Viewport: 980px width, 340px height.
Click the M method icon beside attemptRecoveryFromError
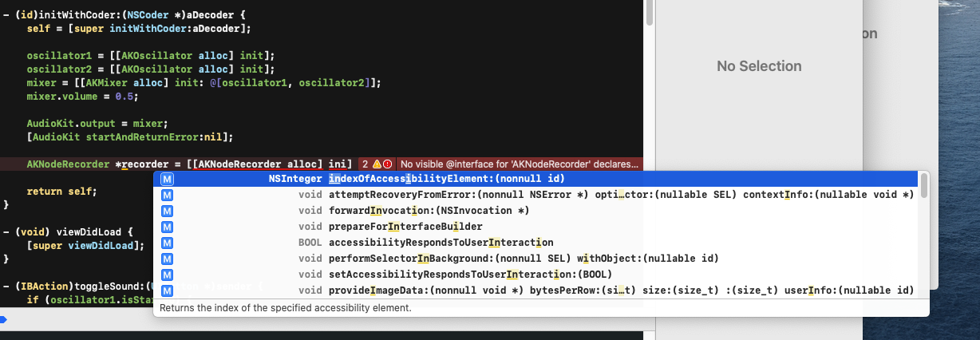(x=168, y=195)
